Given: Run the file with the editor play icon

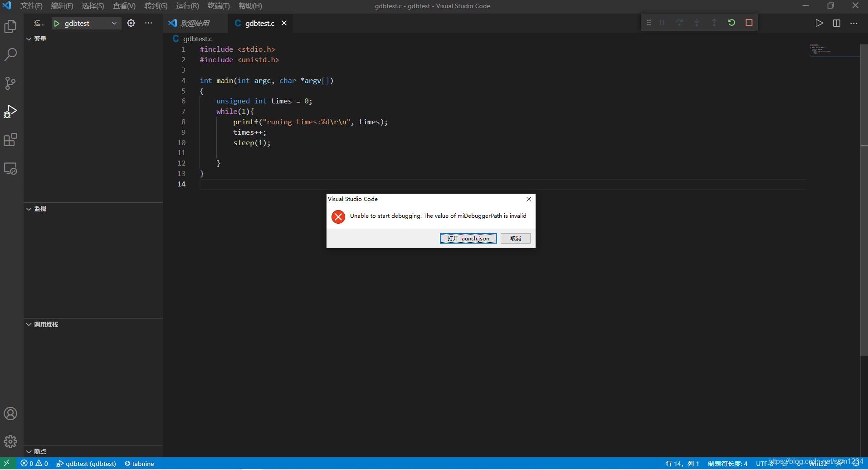Looking at the screenshot, I should 819,23.
